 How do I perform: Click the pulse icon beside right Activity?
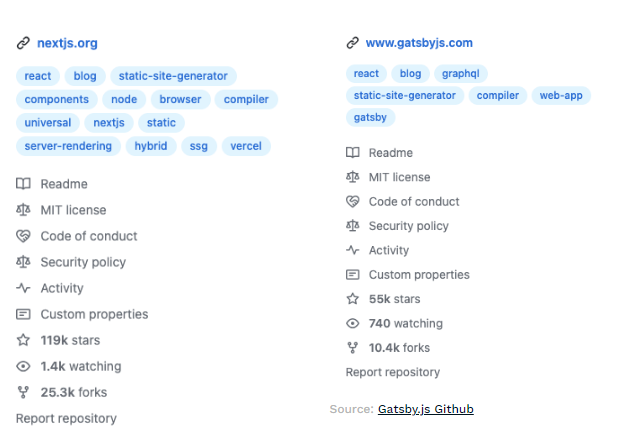tap(352, 250)
